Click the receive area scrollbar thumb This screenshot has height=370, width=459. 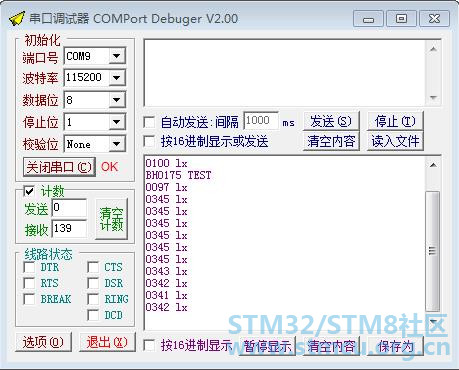pos(433,251)
